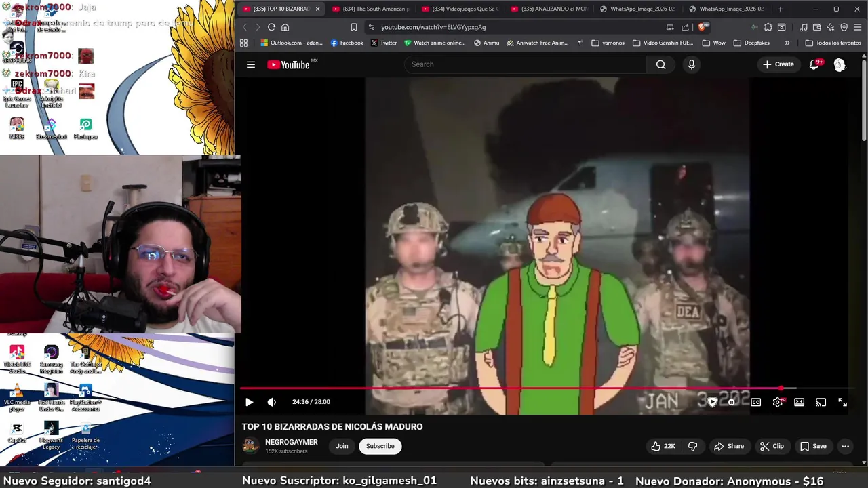Share the video
Screen dimensions: 868x488
[x=729, y=446]
